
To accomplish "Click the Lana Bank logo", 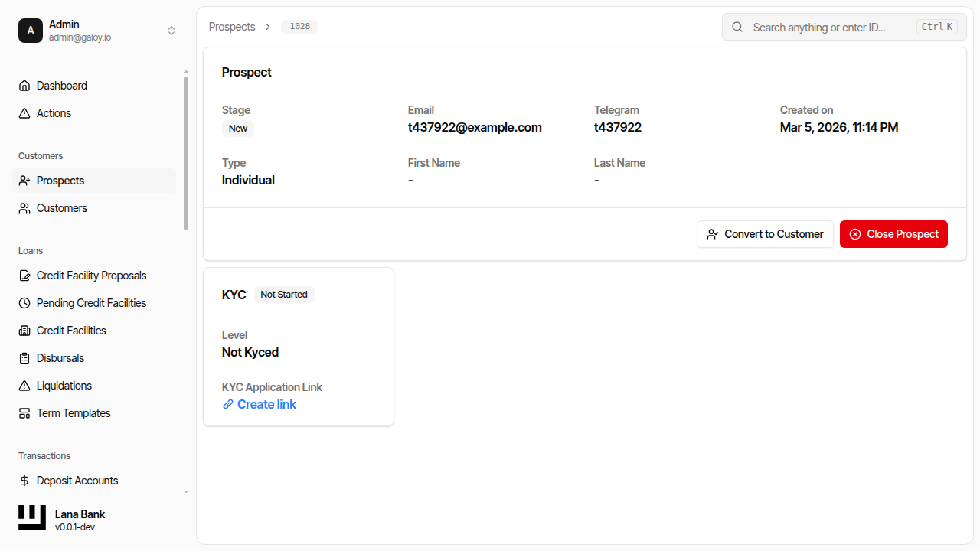I will [x=31, y=517].
